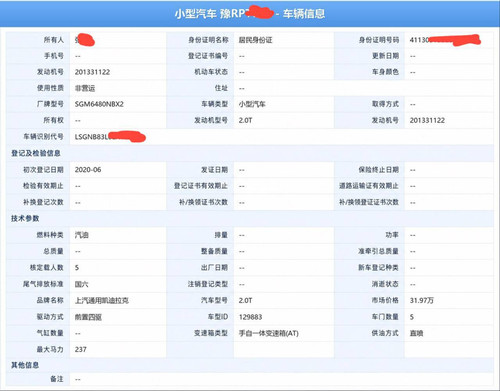Select the 直喷 fuel supply value
500x391 pixels.
(x=416, y=333)
